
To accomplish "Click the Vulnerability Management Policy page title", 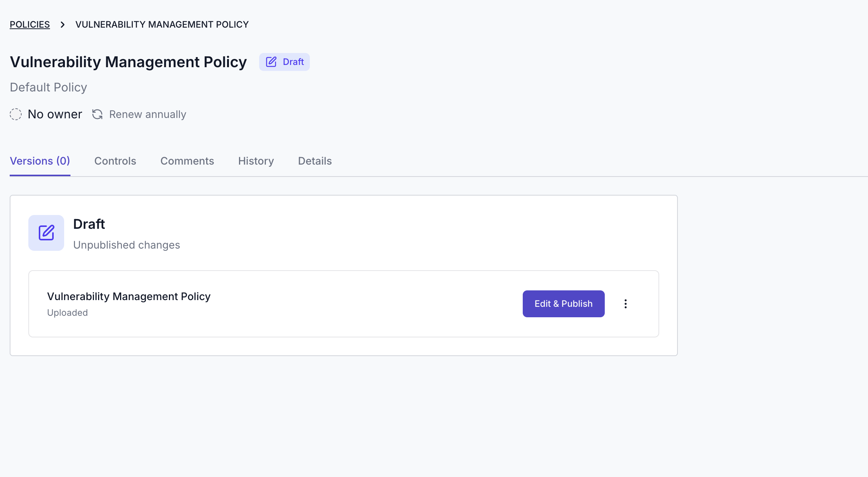I will pos(128,62).
